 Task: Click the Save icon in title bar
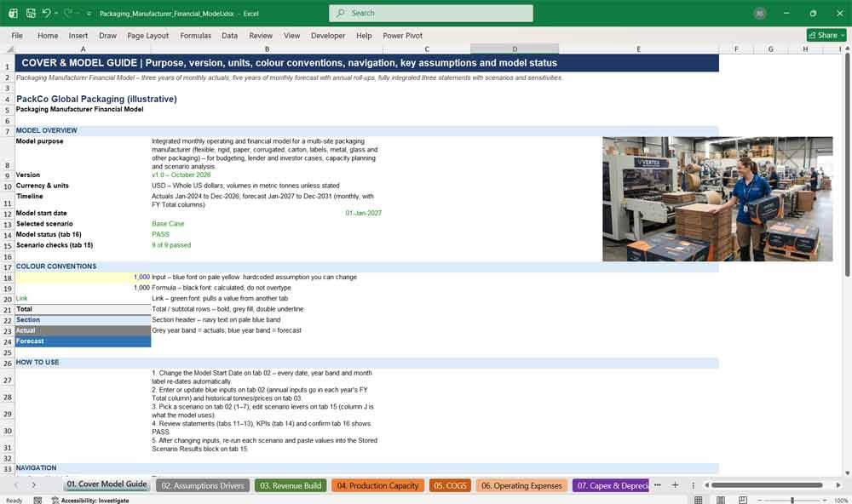[31, 13]
